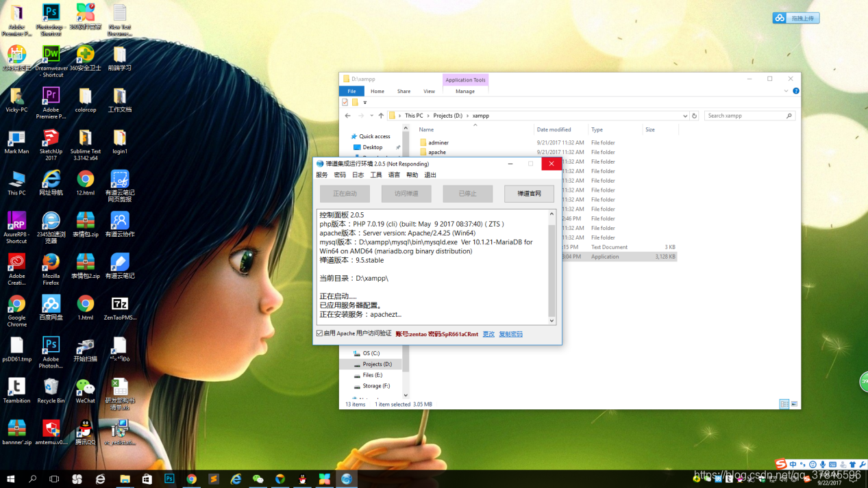
Task: Open the 服务 menu in ZenTao panel
Action: pos(322,175)
